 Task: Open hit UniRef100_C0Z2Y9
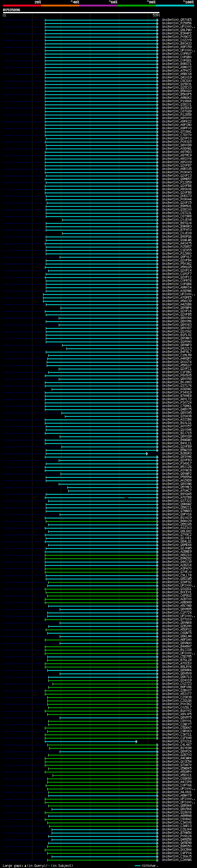pyautogui.click(x=177, y=40)
